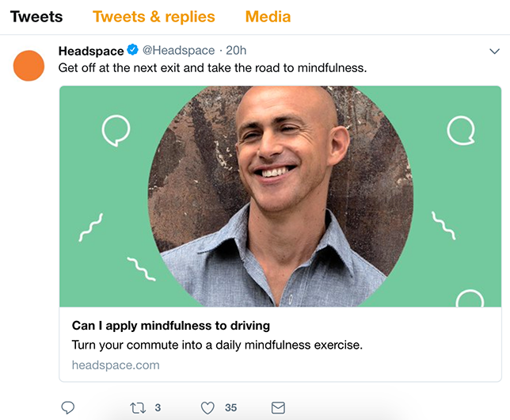
Task: Select the Media tab
Action: pos(268,17)
